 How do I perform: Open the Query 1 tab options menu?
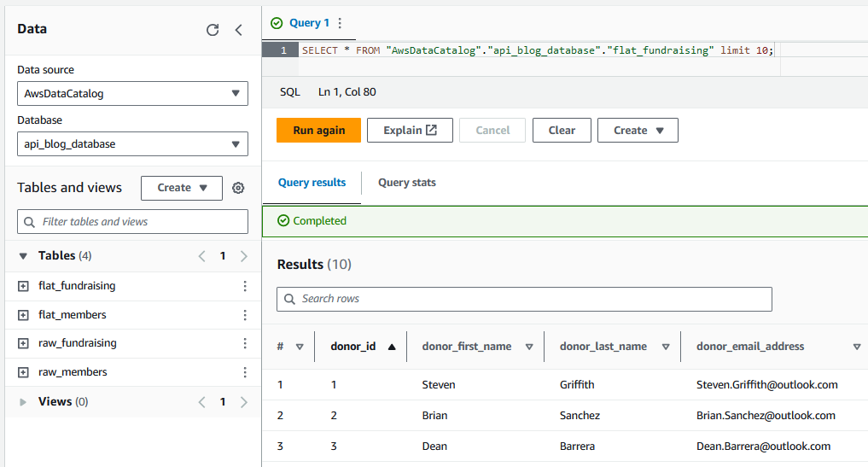[340, 23]
